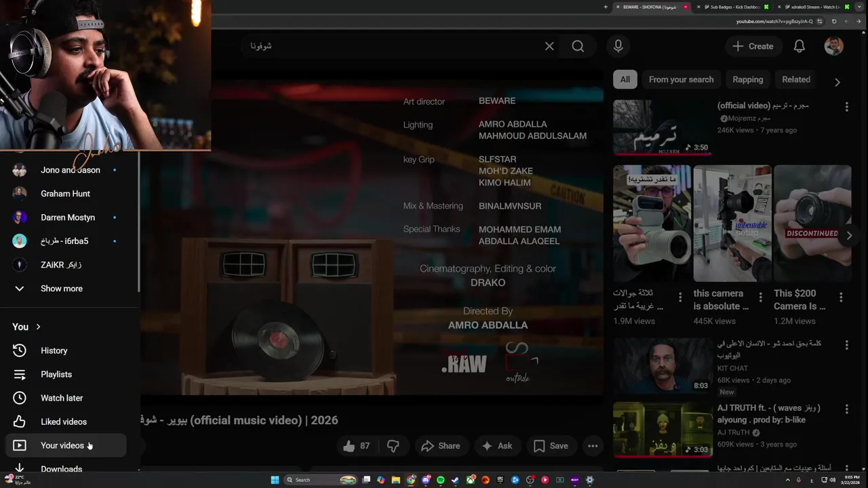Open Liked videos in the sidebar
This screenshot has height=488, width=868.
coord(65,422)
